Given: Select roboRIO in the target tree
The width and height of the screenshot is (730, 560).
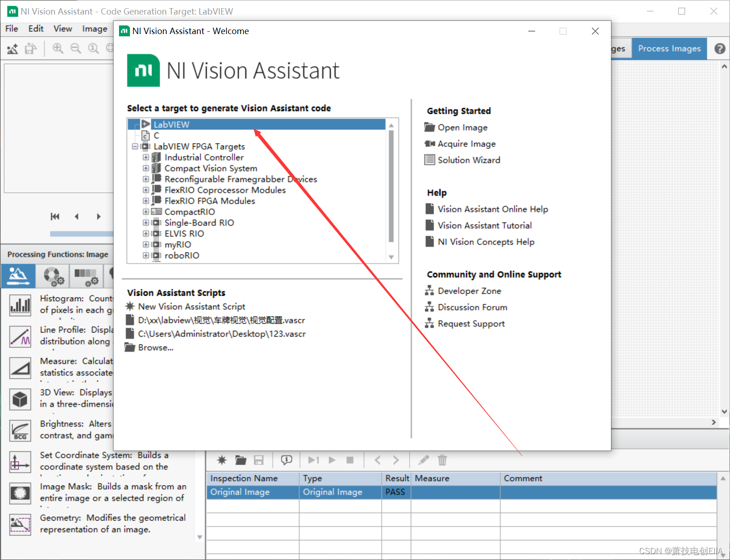Looking at the screenshot, I should tap(182, 255).
